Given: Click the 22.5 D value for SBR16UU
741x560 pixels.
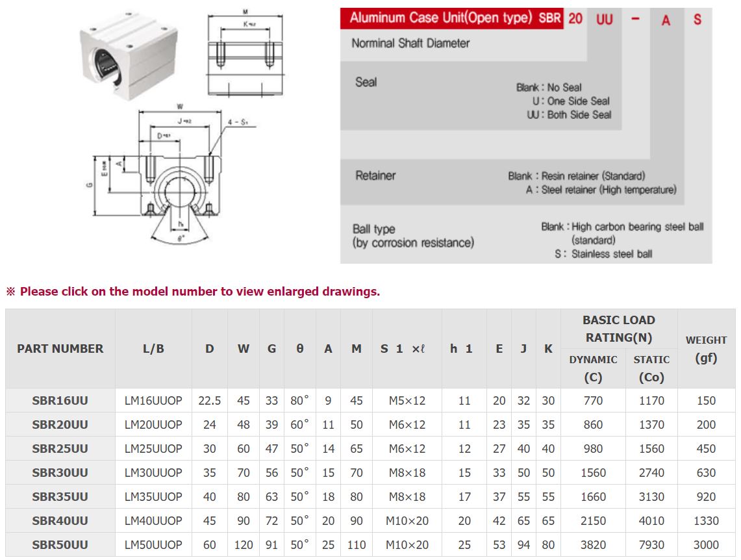Looking at the screenshot, I should [209, 401].
